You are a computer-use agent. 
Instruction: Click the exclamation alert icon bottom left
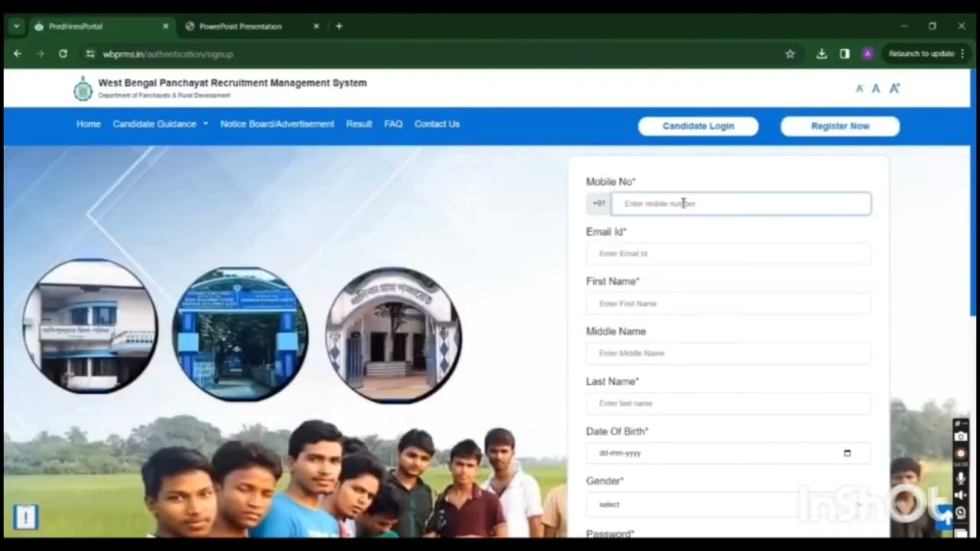pos(25,517)
